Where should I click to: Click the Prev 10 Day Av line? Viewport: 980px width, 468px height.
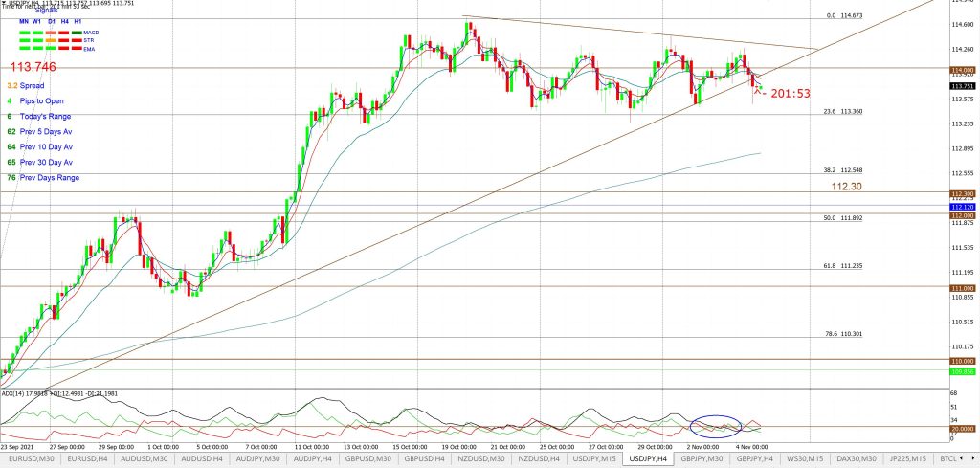point(39,146)
